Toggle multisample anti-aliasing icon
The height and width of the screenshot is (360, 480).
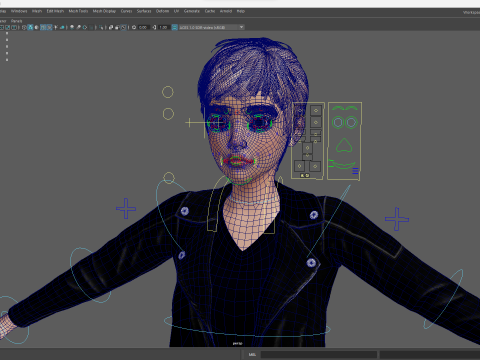click(x=85, y=27)
